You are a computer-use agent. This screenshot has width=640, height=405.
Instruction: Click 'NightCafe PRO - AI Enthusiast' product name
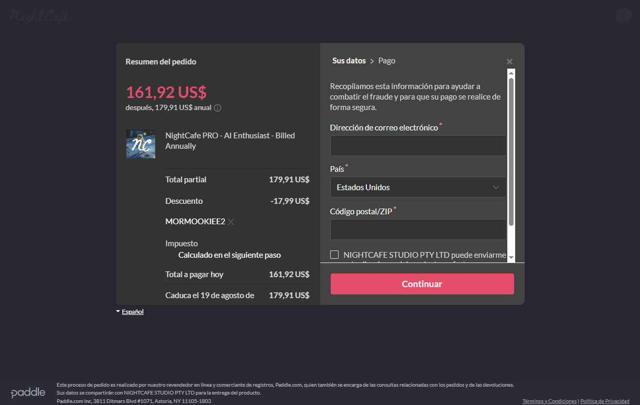coord(230,140)
